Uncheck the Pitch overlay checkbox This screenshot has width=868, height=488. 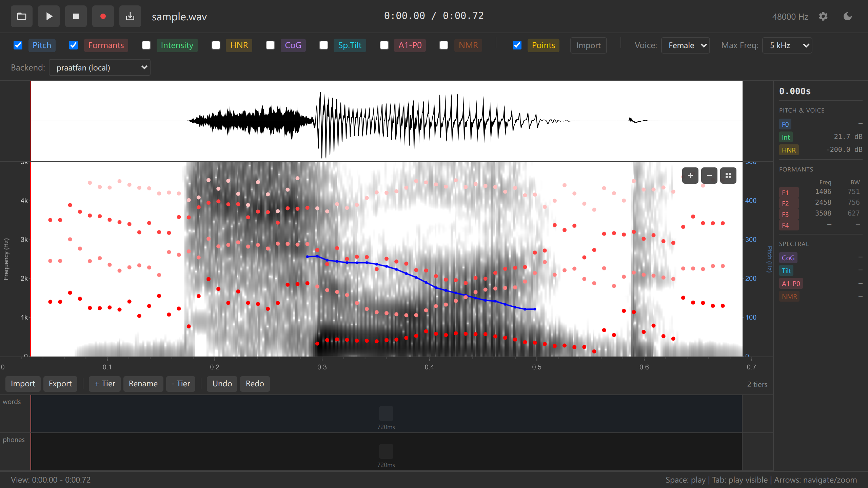click(18, 45)
